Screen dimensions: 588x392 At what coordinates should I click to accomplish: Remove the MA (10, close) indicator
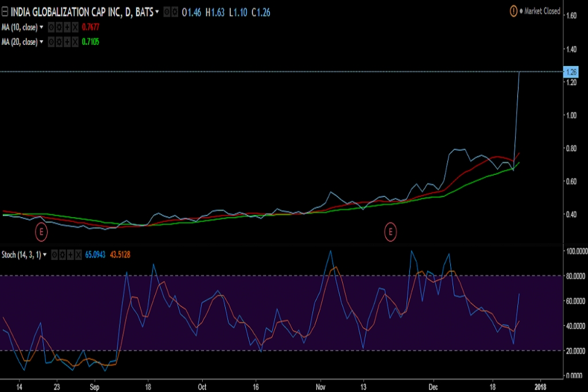click(75, 27)
